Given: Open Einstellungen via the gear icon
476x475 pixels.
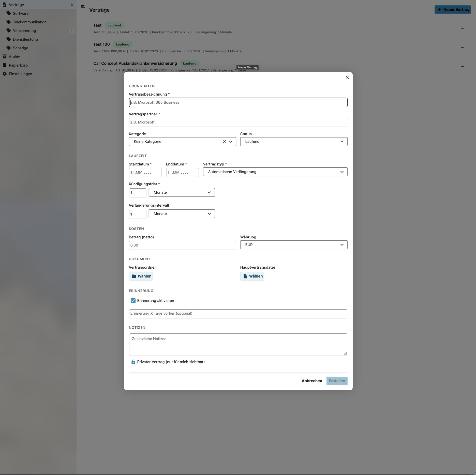Looking at the screenshot, I should click(x=5, y=74).
